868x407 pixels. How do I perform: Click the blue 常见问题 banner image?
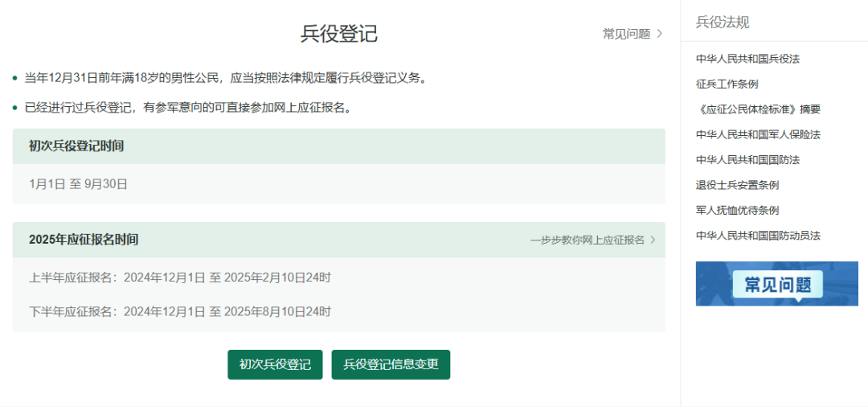pyautogui.click(x=776, y=284)
